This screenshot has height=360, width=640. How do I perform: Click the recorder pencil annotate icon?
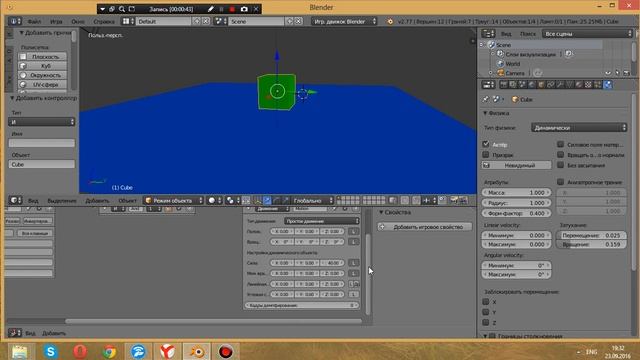coord(211,9)
